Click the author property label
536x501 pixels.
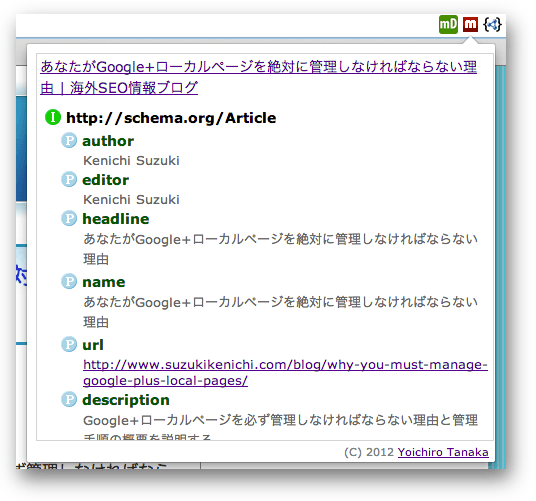tap(108, 141)
